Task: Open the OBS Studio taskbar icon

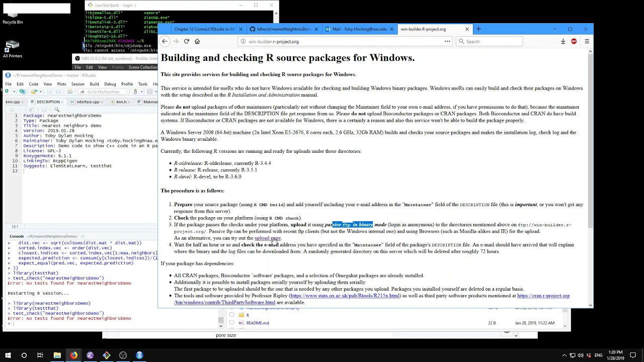Action: (123, 355)
